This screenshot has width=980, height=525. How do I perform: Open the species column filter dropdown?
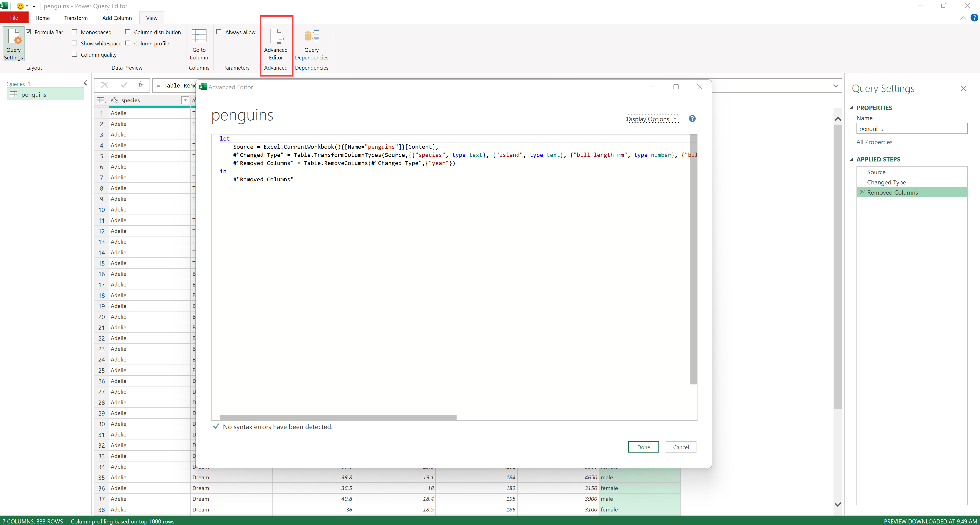point(185,100)
